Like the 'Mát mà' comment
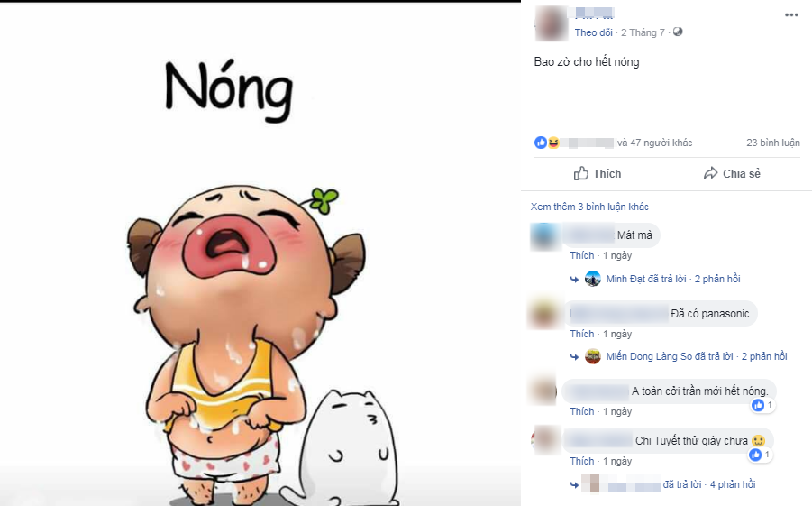Viewport: 812px width, 506px height. pos(582,255)
